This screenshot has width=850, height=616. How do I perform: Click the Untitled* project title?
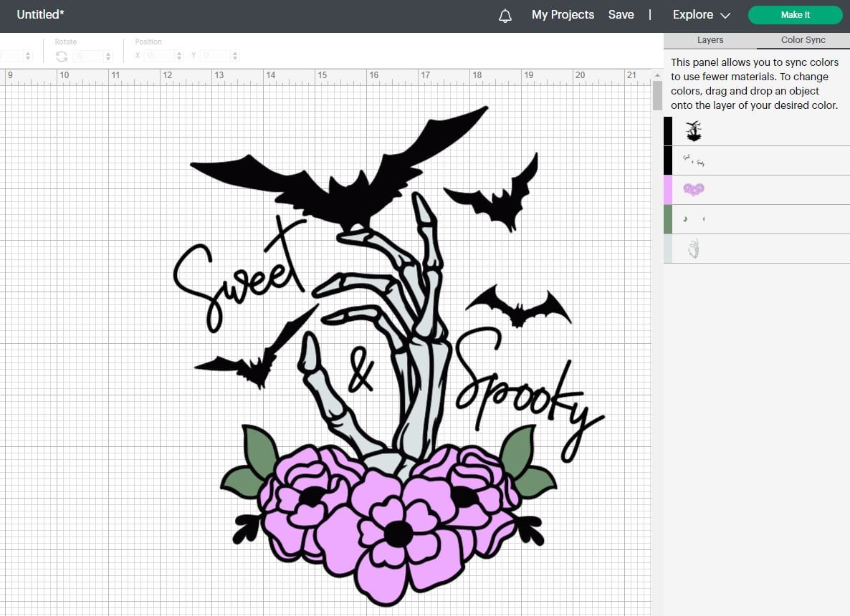[40, 14]
